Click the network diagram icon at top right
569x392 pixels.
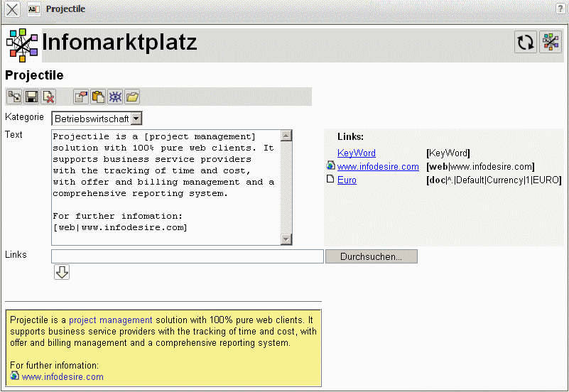pyautogui.click(x=551, y=43)
